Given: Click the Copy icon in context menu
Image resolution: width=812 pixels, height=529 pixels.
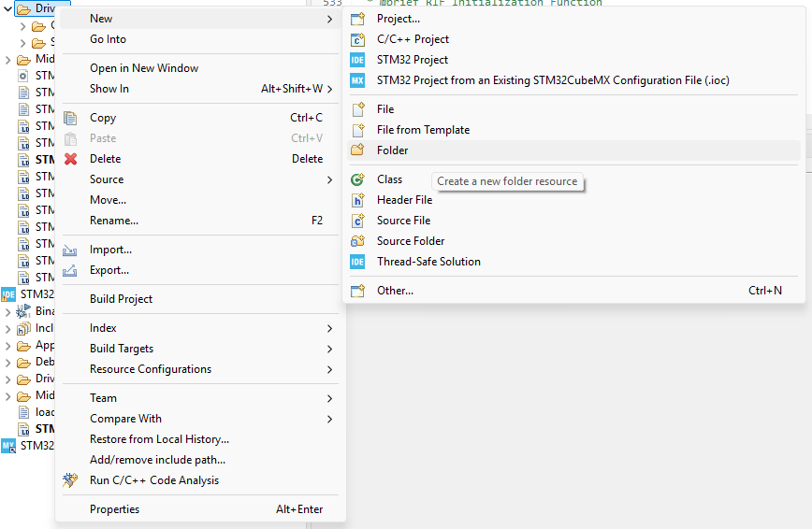Looking at the screenshot, I should pyautogui.click(x=70, y=118).
